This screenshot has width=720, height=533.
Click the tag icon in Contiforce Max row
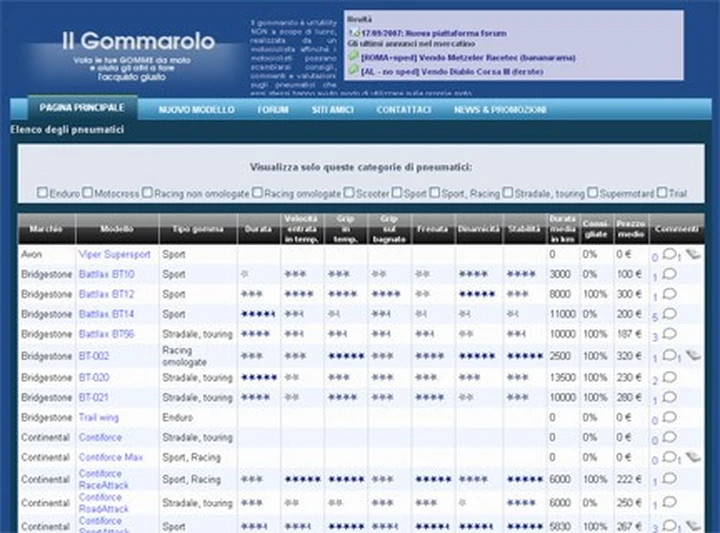pyautogui.click(x=693, y=457)
